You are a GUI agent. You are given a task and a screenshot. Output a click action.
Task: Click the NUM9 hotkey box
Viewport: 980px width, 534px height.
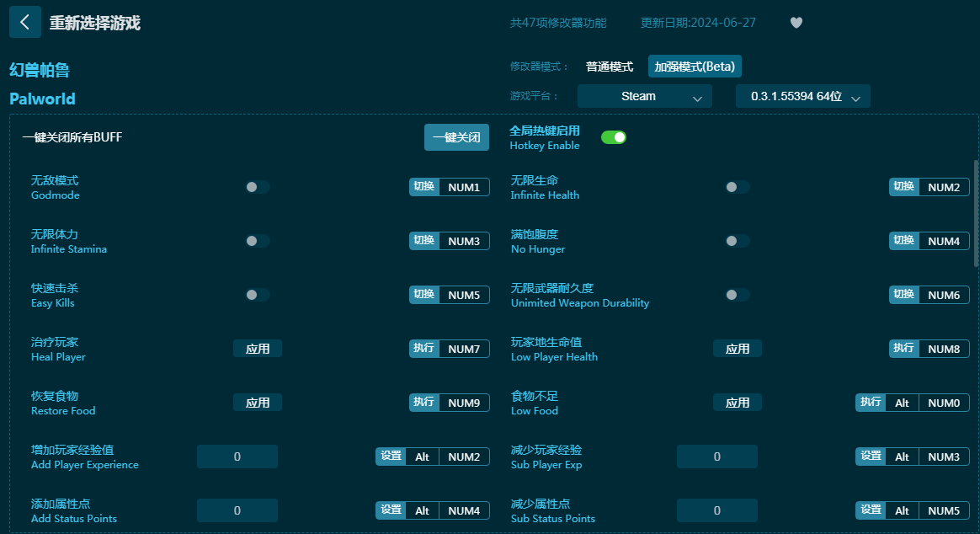pos(464,403)
